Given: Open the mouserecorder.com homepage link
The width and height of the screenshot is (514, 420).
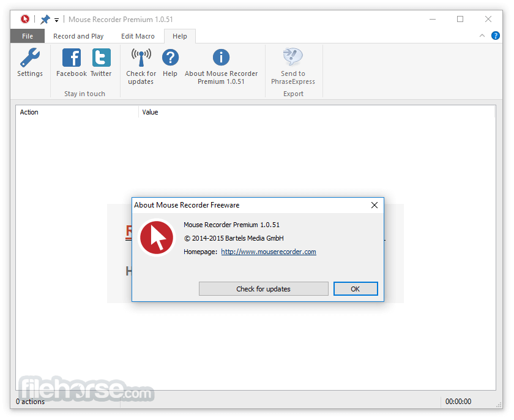Looking at the screenshot, I should 269,252.
